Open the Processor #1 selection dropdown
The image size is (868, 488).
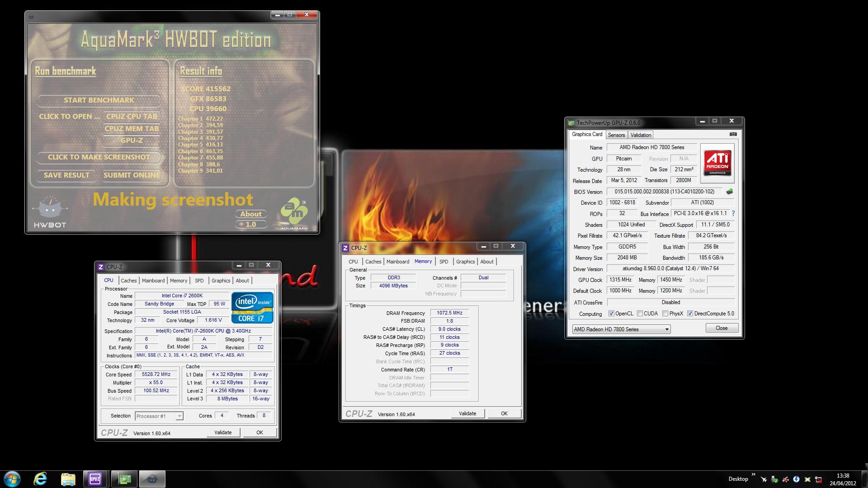[x=159, y=416]
